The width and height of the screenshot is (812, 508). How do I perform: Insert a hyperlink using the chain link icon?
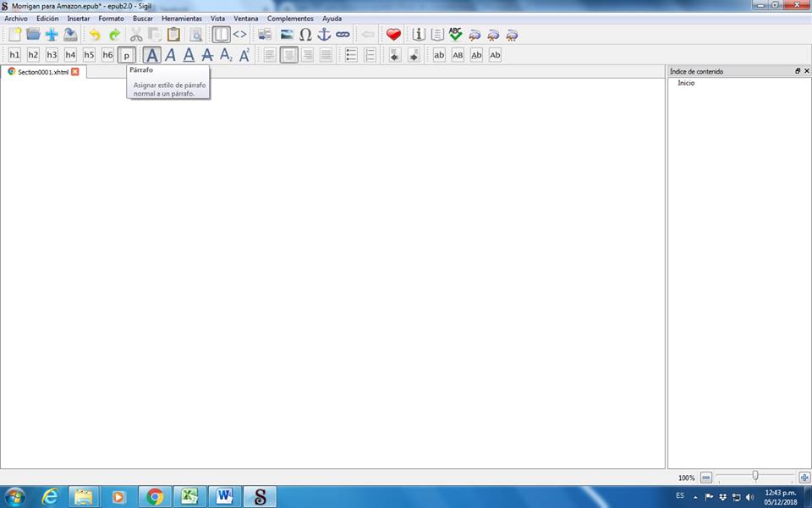click(343, 35)
